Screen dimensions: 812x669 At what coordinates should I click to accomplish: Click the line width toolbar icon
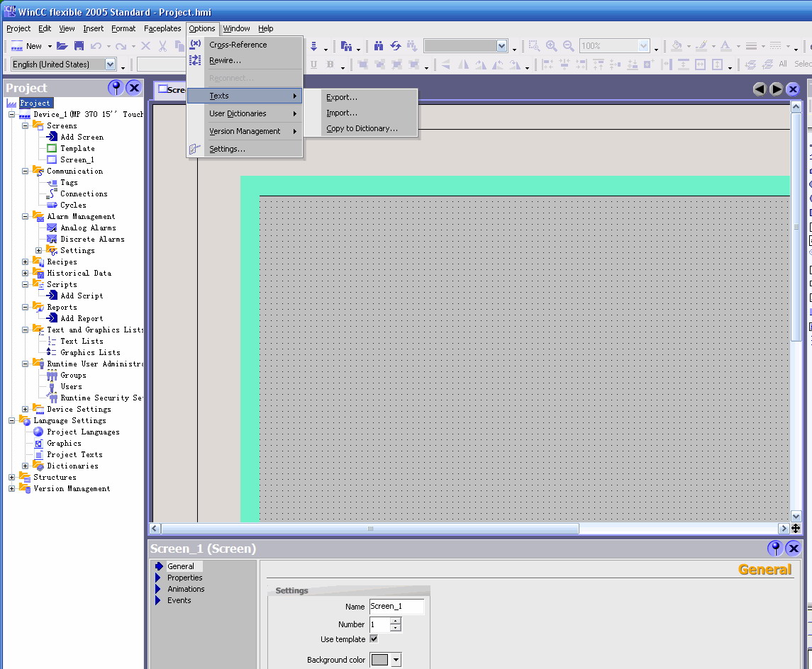point(751,46)
